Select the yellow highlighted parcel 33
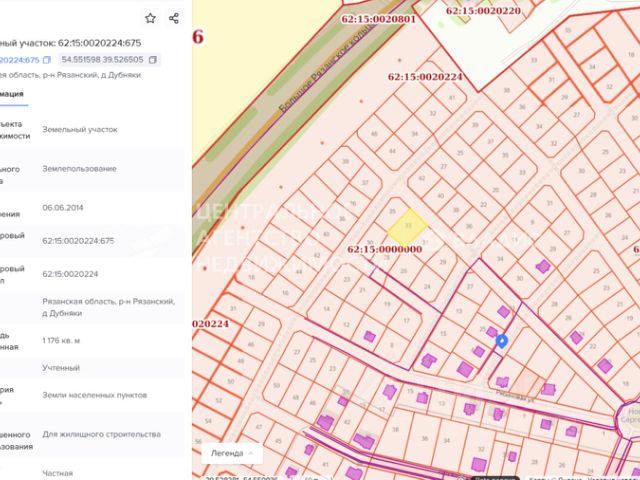This screenshot has width=640, height=480. (x=407, y=227)
